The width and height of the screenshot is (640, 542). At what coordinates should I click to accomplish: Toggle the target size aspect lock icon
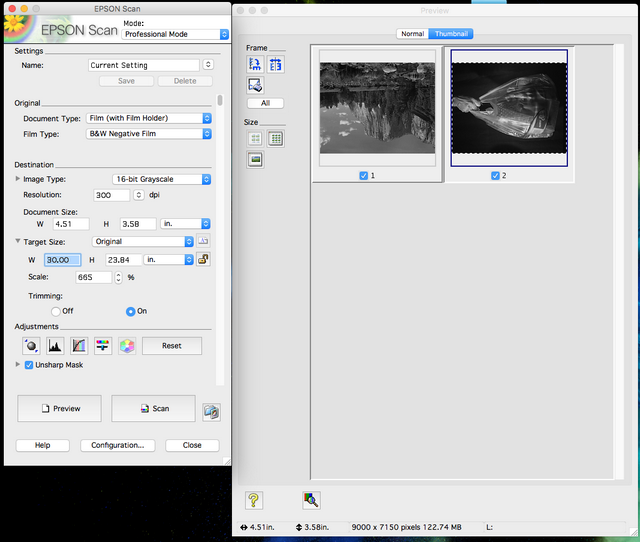pos(203,259)
